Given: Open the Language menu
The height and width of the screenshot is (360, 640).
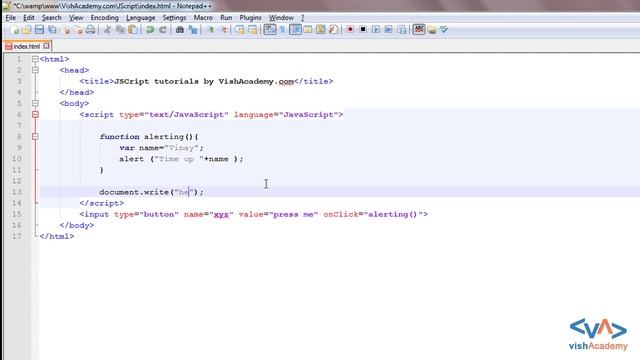Looking at the screenshot, I should 140,18.
